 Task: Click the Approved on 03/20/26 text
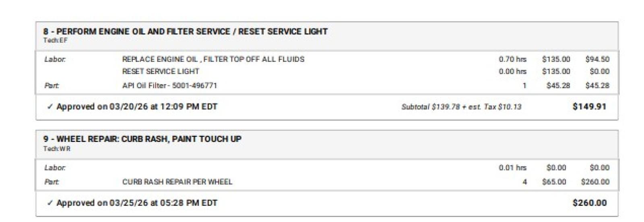click(137, 107)
